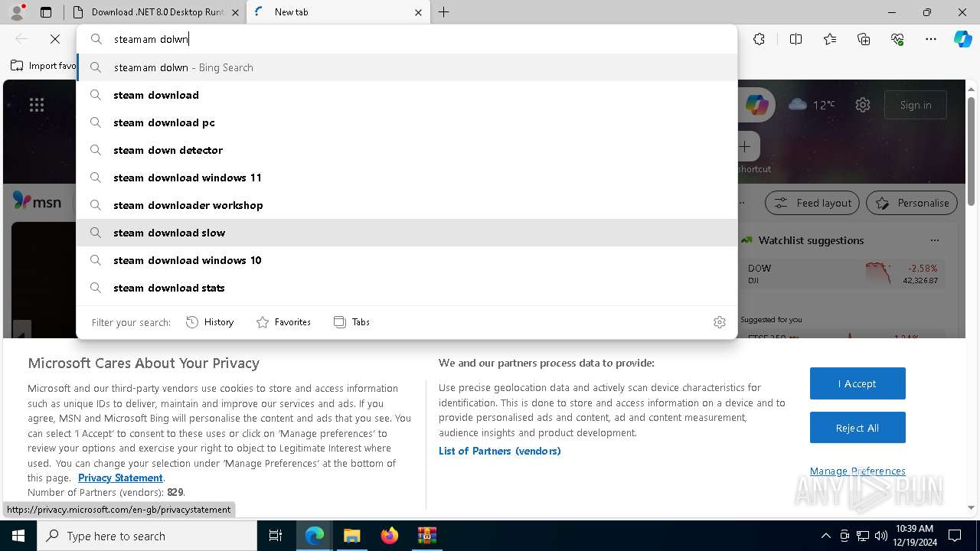Open the Windows Start menu
This screenshot has width=980, height=551.
(x=18, y=536)
